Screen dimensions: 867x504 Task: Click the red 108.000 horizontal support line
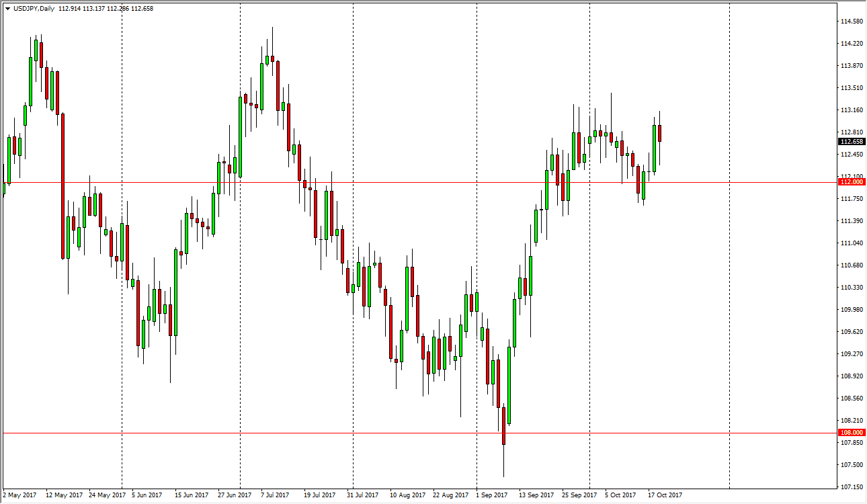point(269,432)
